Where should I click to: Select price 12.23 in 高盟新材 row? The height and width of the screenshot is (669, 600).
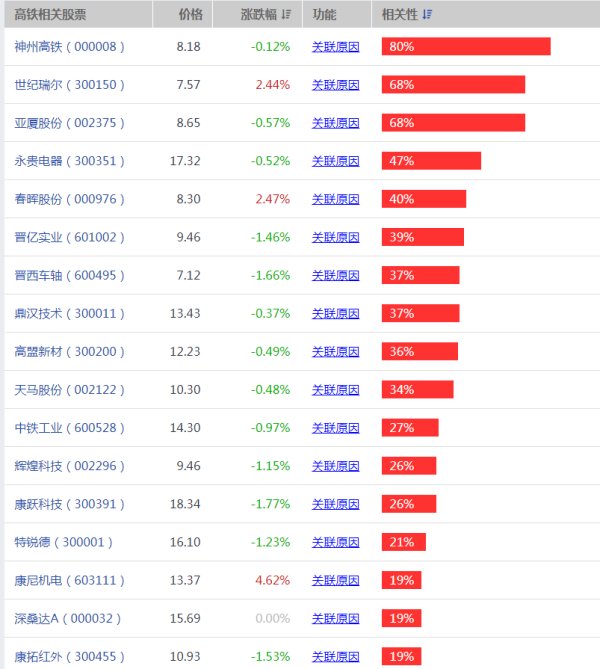coord(185,352)
